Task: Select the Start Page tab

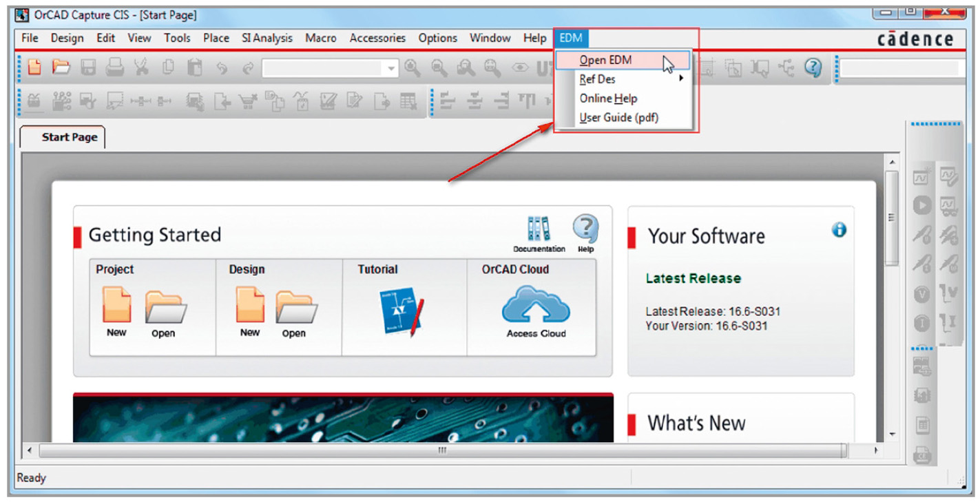Action: click(64, 136)
